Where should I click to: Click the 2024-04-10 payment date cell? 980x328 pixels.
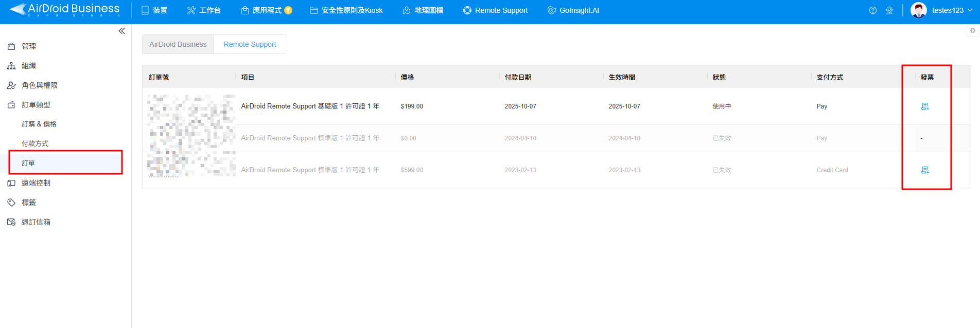point(520,138)
